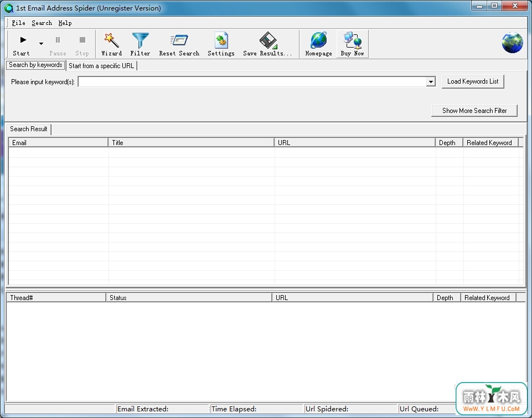Launch the Wizard magic wand tool
Image resolution: width=532 pixels, height=418 pixels.
(111, 40)
